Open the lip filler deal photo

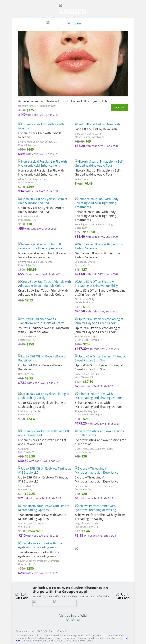(73, 63)
